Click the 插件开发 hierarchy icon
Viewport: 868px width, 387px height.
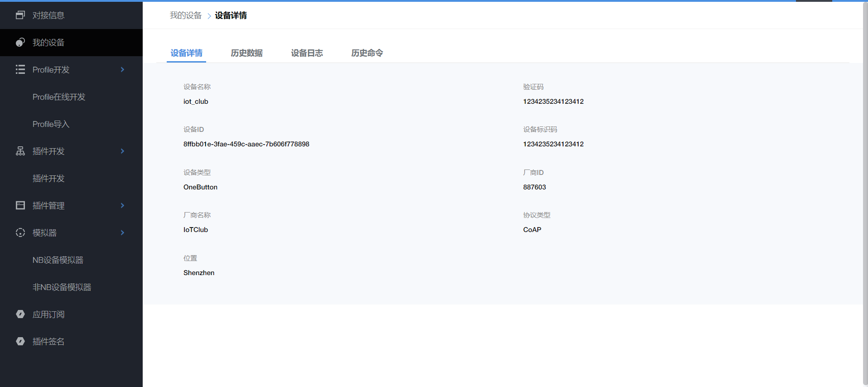[x=20, y=151]
